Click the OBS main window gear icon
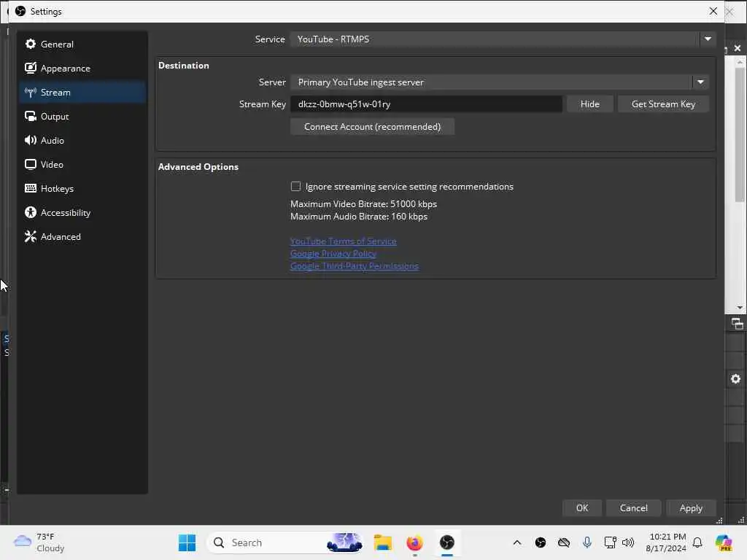Viewport: 747px width, 560px height. 735,378
